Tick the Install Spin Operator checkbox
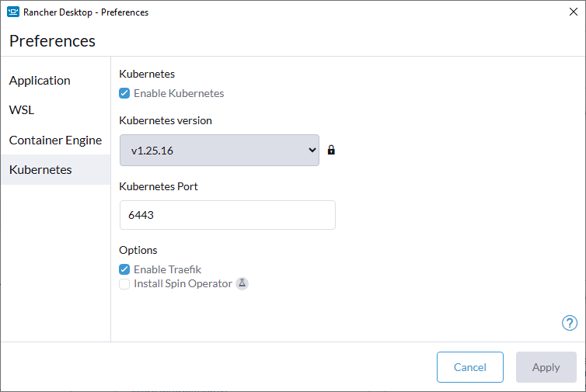Viewport: 586px width, 392px height. [124, 284]
